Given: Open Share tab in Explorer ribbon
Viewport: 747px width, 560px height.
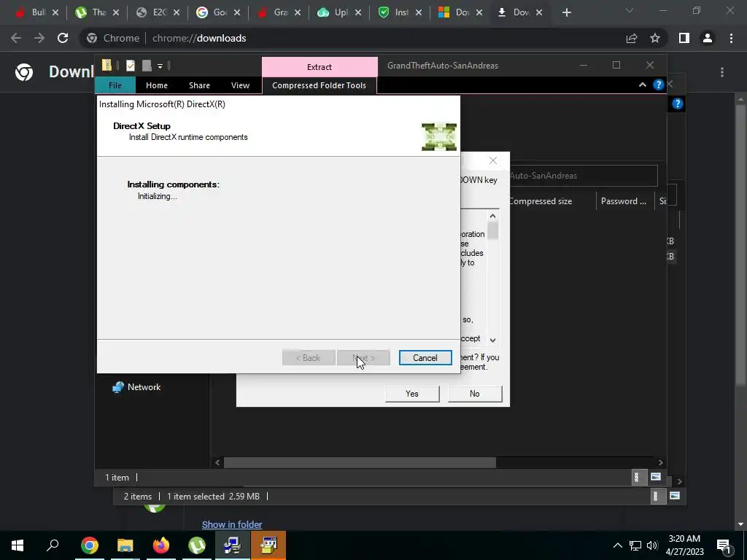Looking at the screenshot, I should tap(199, 85).
